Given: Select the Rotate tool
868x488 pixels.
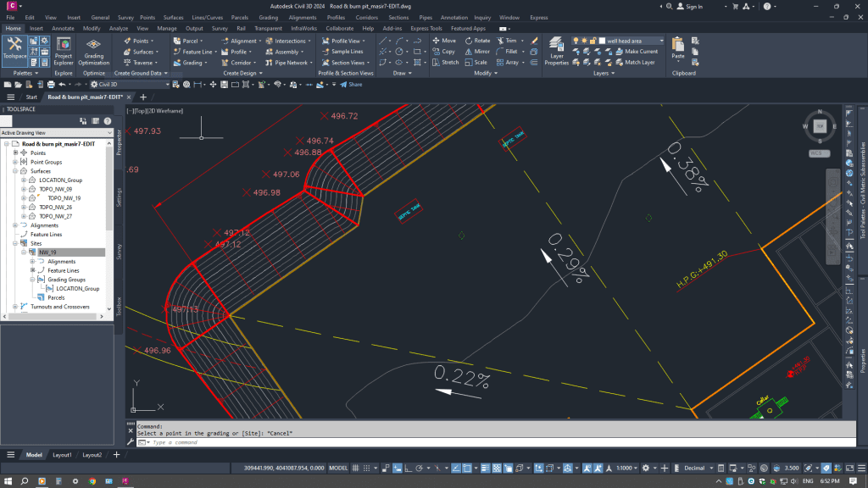Looking at the screenshot, I should pos(477,40).
